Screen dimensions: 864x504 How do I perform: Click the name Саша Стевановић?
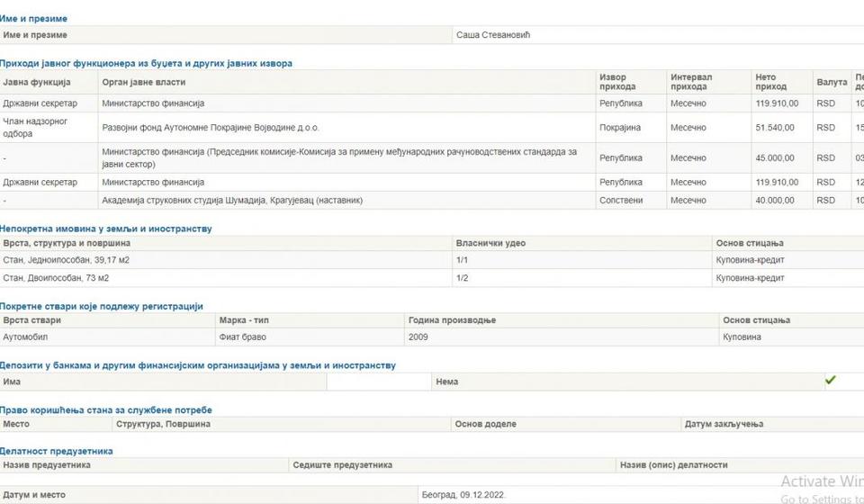(495, 35)
